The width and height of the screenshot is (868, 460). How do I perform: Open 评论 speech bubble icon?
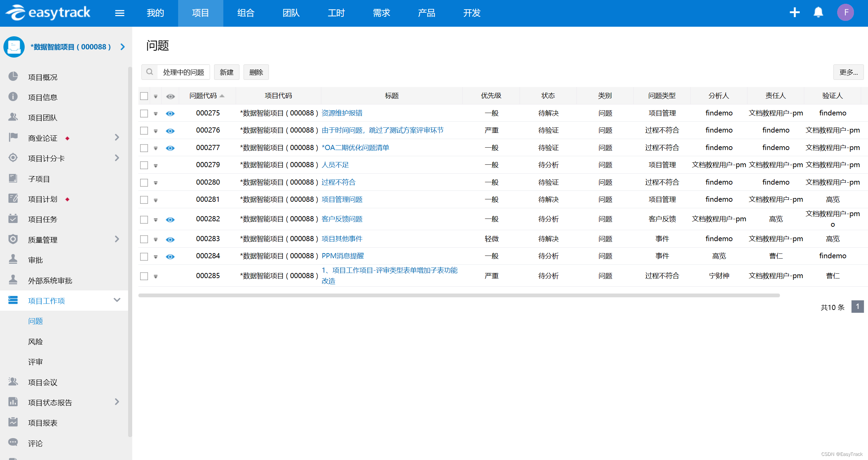[13, 443]
